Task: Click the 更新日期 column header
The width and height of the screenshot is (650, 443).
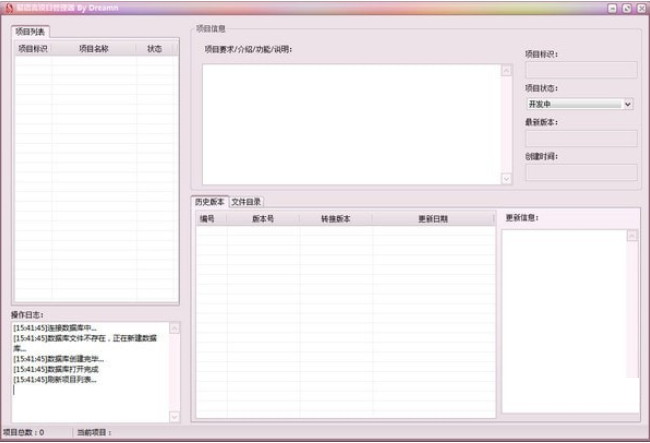Action: (x=433, y=218)
